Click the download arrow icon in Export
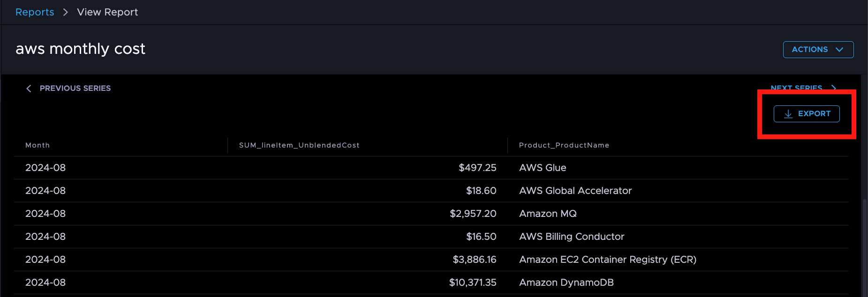This screenshot has width=868, height=297. [788, 114]
